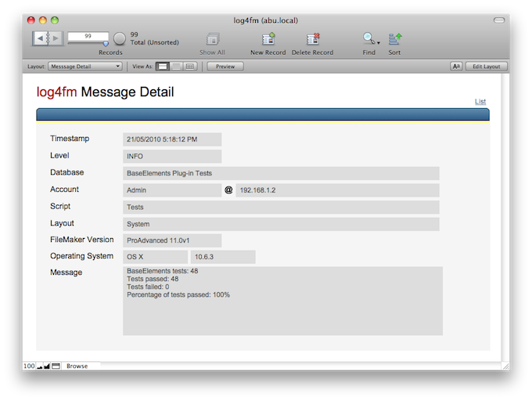532x401 pixels.
Task: Click the record number field showing 99
Action: click(x=88, y=36)
